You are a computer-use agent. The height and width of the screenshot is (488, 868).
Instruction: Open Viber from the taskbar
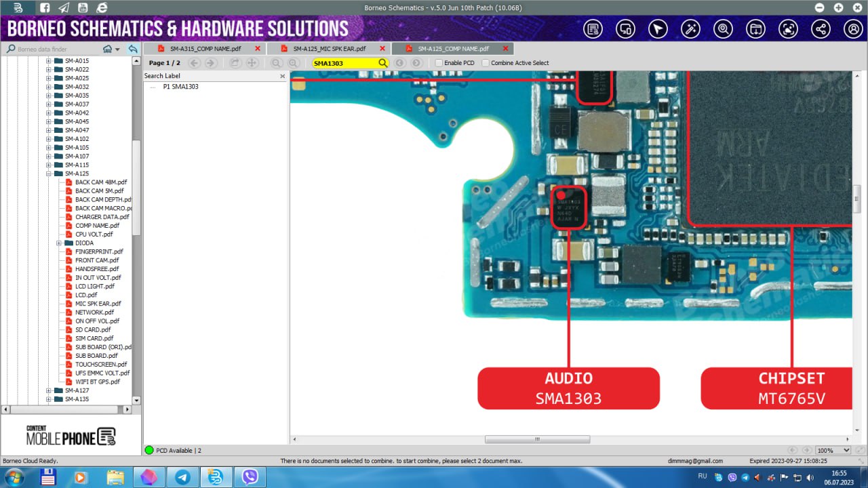[250, 477]
